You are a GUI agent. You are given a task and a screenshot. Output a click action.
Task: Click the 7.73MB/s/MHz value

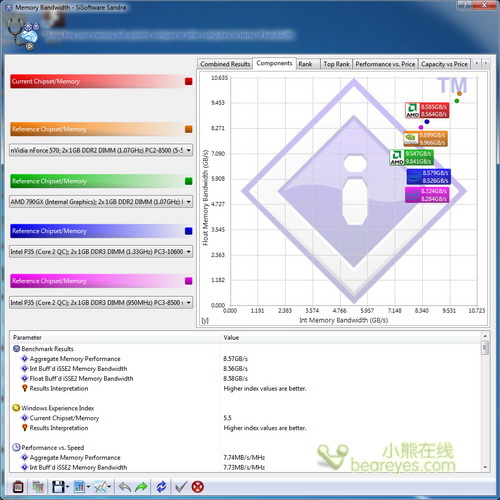click(244, 467)
